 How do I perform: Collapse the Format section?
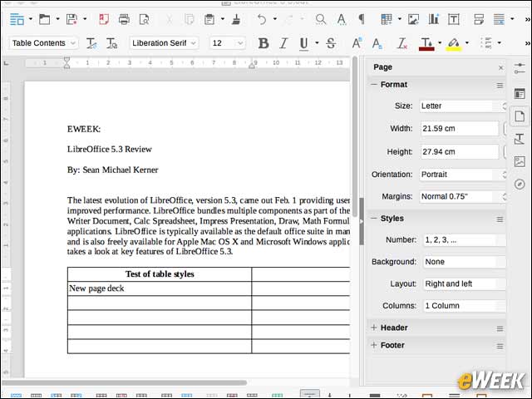(x=374, y=85)
